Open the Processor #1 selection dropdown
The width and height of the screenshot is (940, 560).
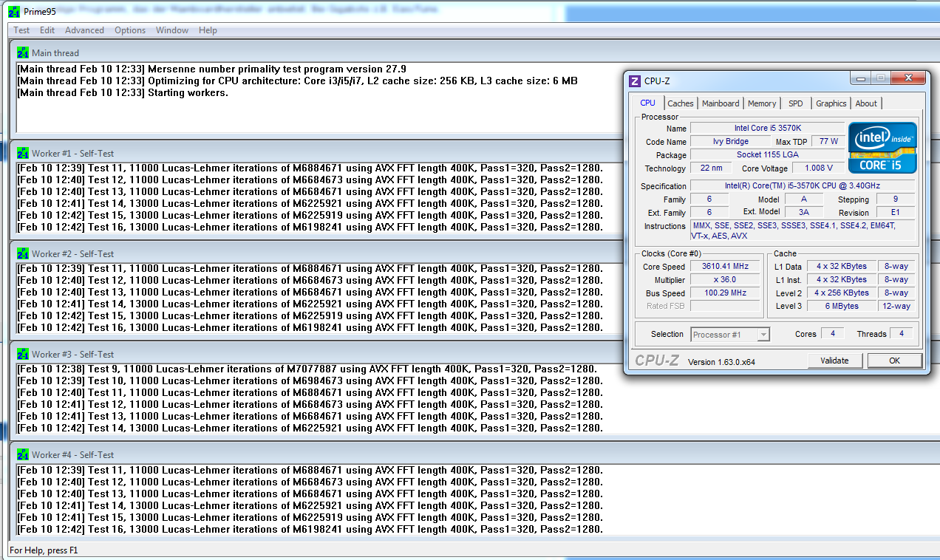tap(730, 335)
